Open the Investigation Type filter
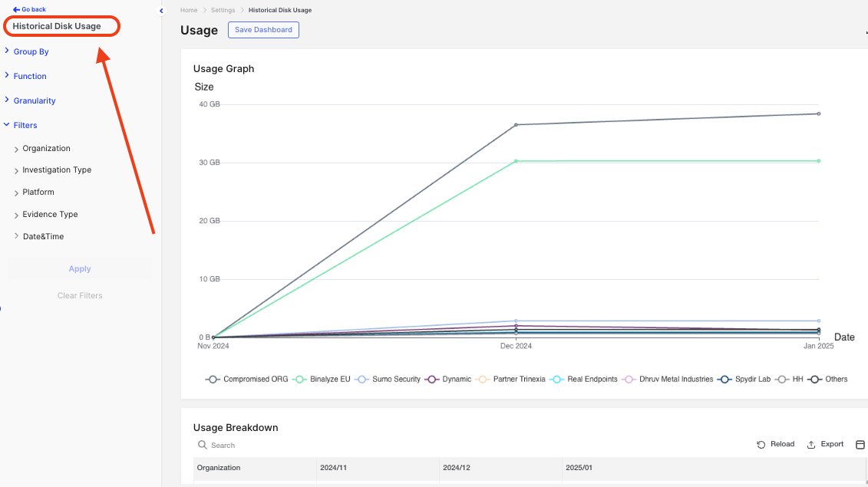The width and height of the screenshot is (868, 487). click(57, 170)
